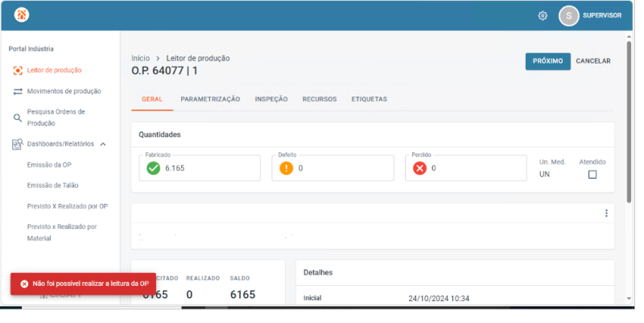Click the Dashboards/Relatórios icon
Viewport: 644px width, 323px height.
point(17,144)
